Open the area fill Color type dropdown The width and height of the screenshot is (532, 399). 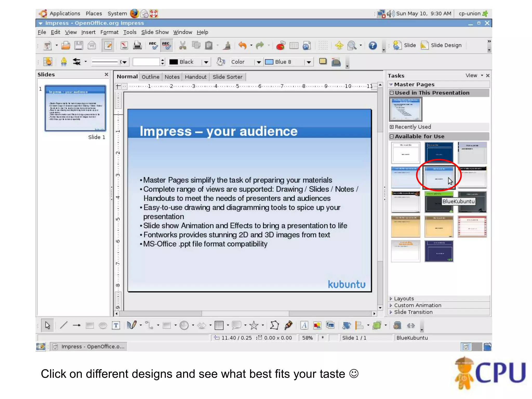(259, 62)
